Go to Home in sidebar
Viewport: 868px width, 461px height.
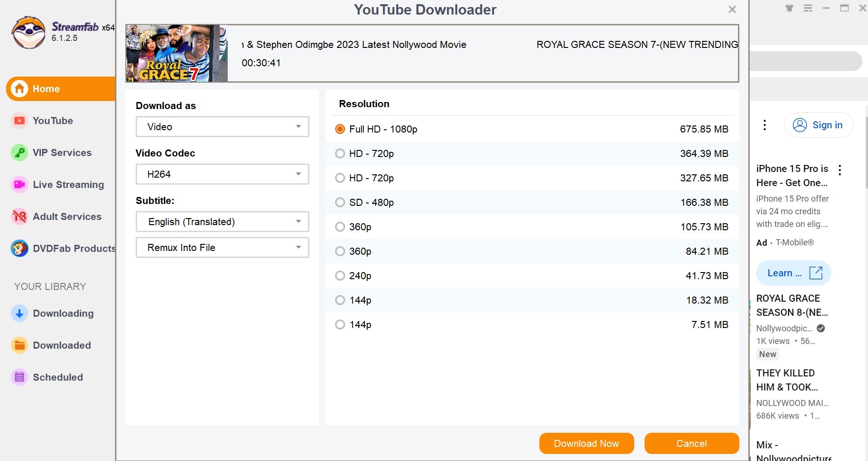pyautogui.click(x=61, y=89)
